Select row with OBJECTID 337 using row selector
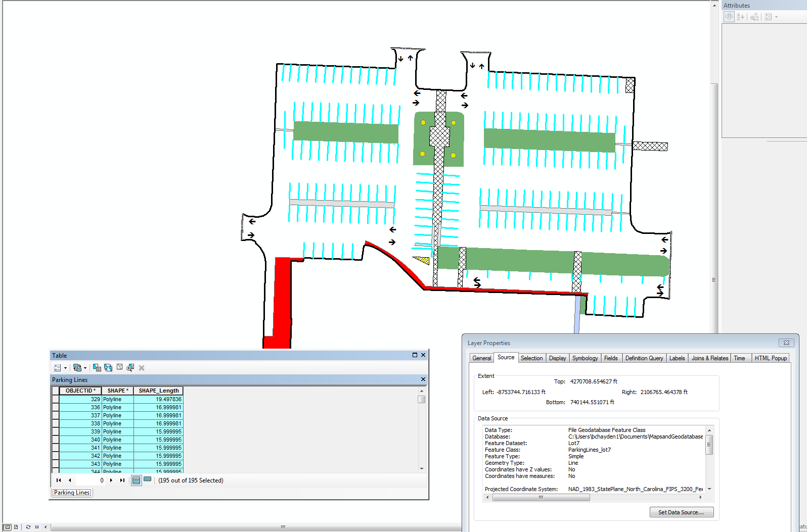The height and width of the screenshot is (532, 807). pos(55,415)
